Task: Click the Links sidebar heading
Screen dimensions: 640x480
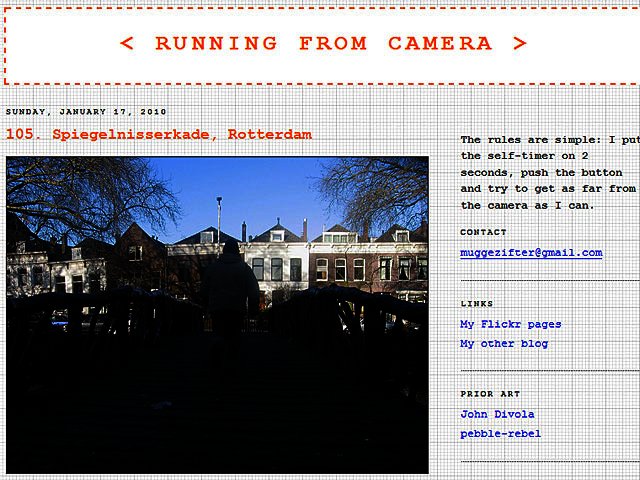Action: pos(477,303)
